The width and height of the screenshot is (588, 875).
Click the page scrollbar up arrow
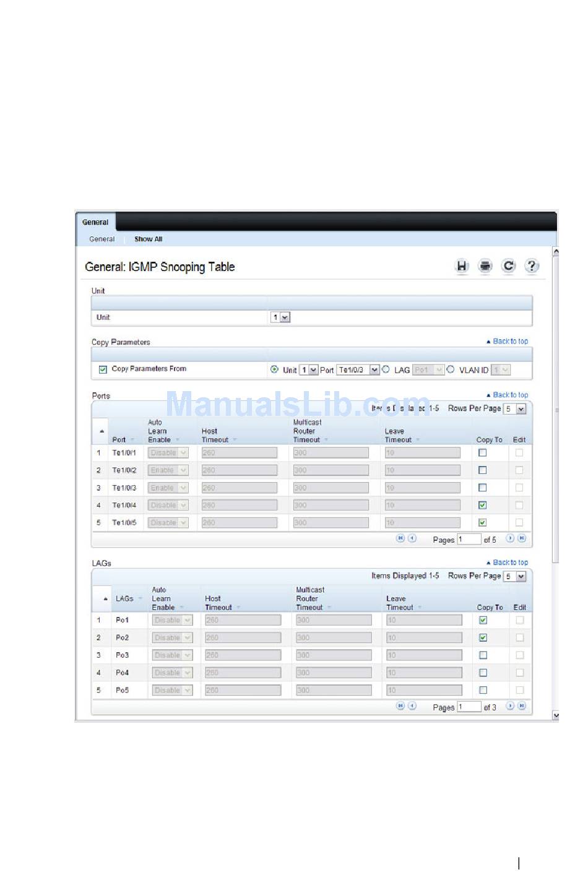tap(555, 252)
